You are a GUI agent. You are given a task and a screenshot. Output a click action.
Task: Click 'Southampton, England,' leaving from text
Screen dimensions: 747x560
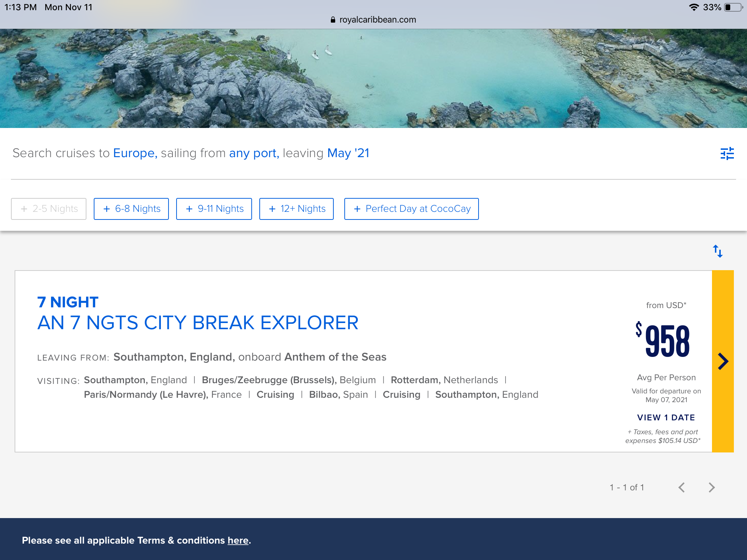[174, 357]
